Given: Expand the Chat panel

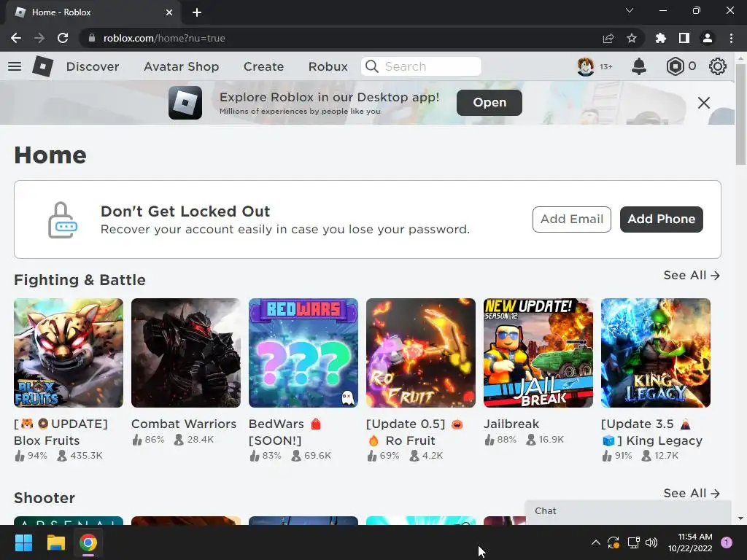Looking at the screenshot, I should [628, 512].
